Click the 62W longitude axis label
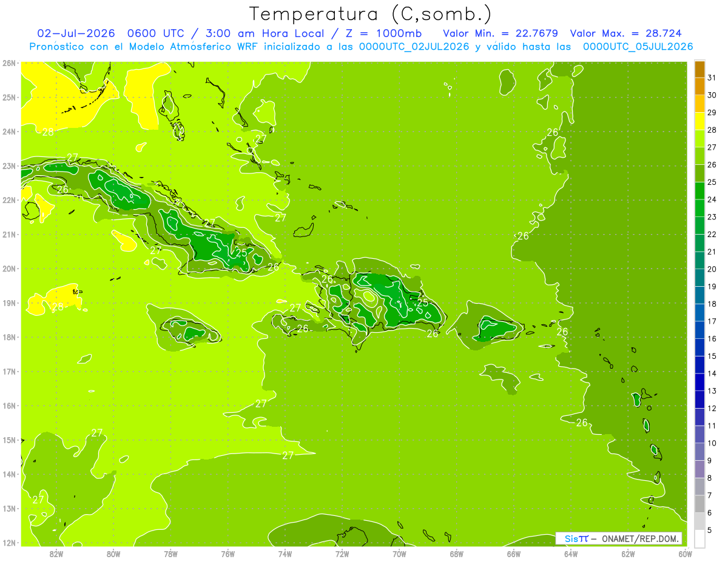728x562 pixels. coord(628,554)
